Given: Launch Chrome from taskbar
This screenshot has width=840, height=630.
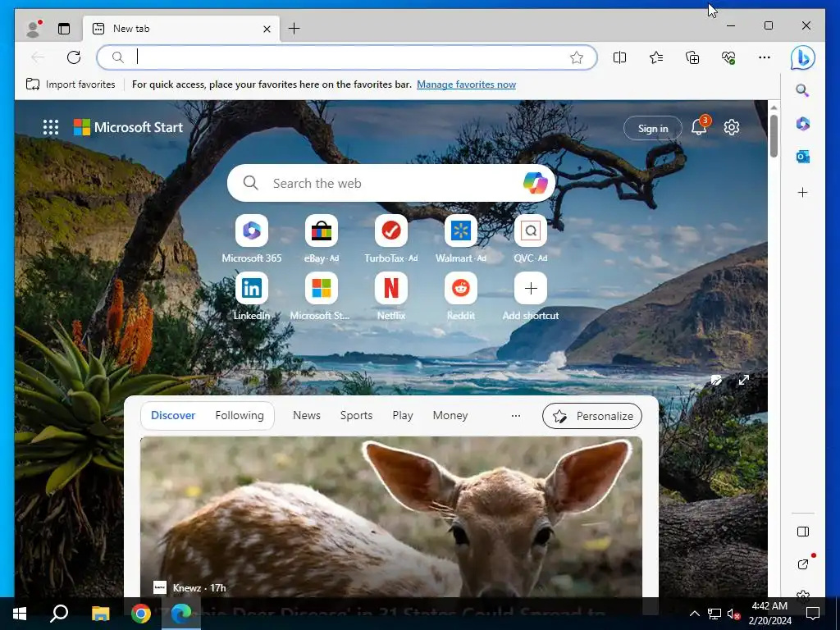Looking at the screenshot, I should (141, 614).
